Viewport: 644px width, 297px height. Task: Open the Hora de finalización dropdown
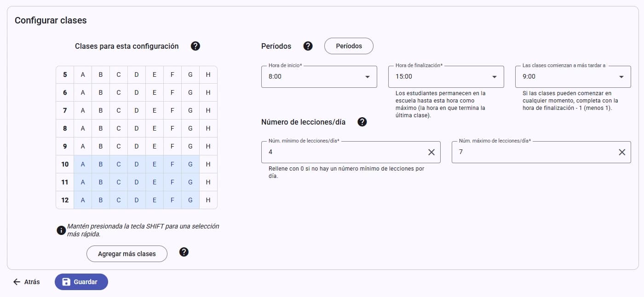point(494,77)
